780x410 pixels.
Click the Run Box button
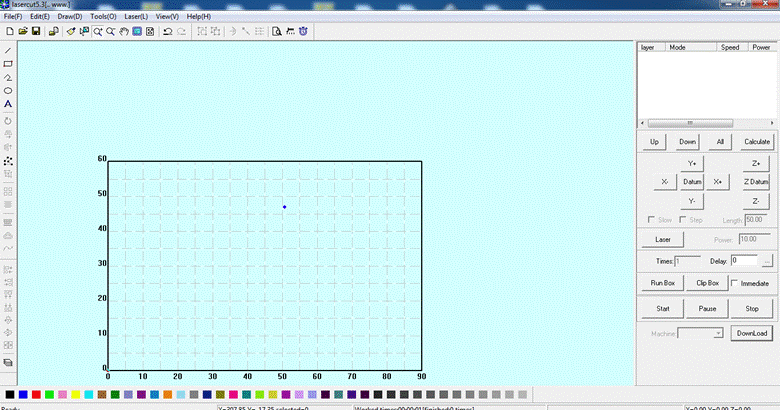[x=663, y=283]
